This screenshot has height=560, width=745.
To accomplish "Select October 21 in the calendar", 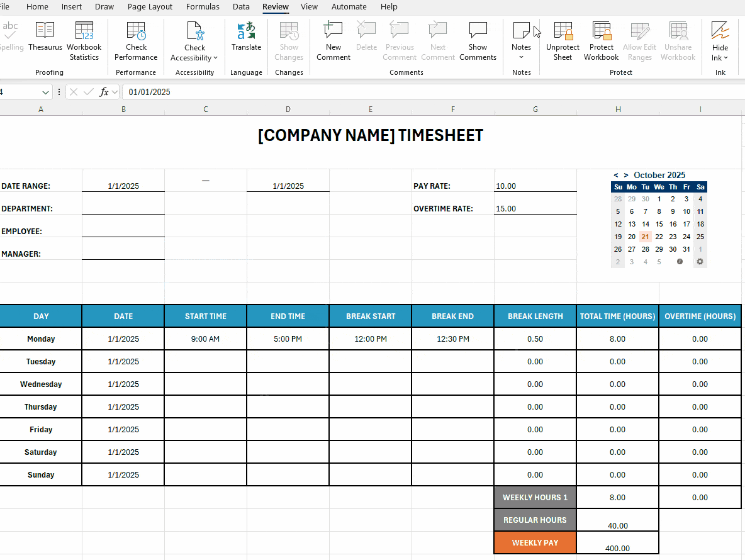I will coord(645,236).
